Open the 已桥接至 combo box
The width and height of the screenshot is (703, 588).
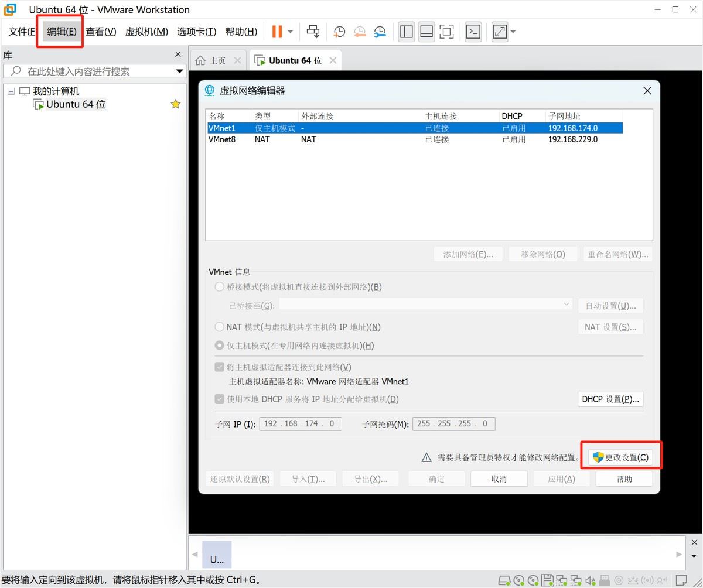click(x=426, y=305)
